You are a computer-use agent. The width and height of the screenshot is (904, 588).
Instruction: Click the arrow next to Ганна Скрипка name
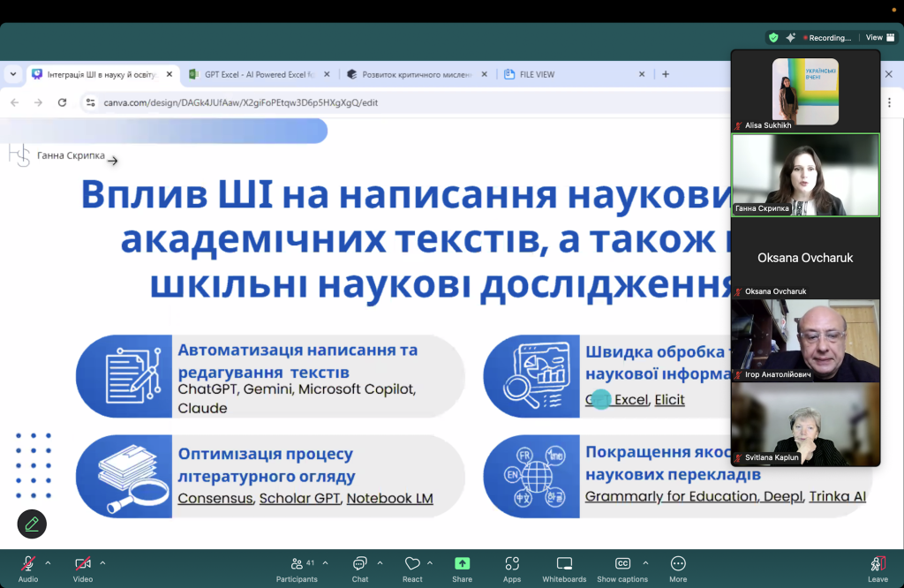112,161
